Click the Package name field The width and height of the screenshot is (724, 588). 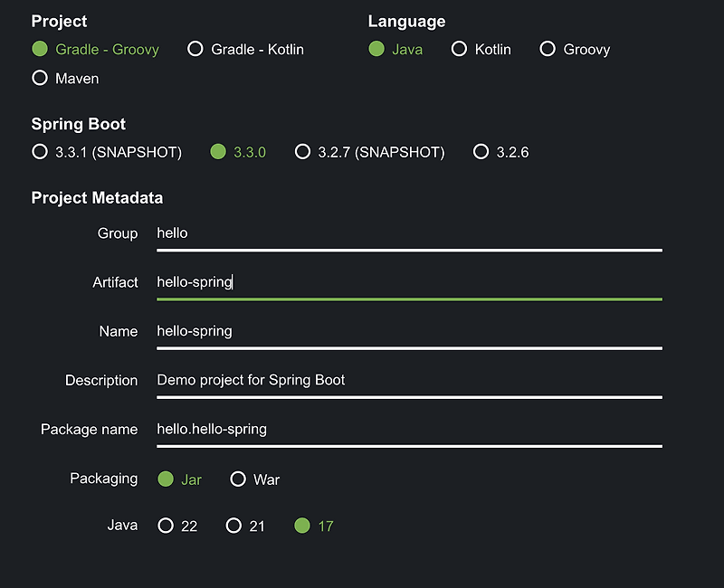tap(408, 429)
